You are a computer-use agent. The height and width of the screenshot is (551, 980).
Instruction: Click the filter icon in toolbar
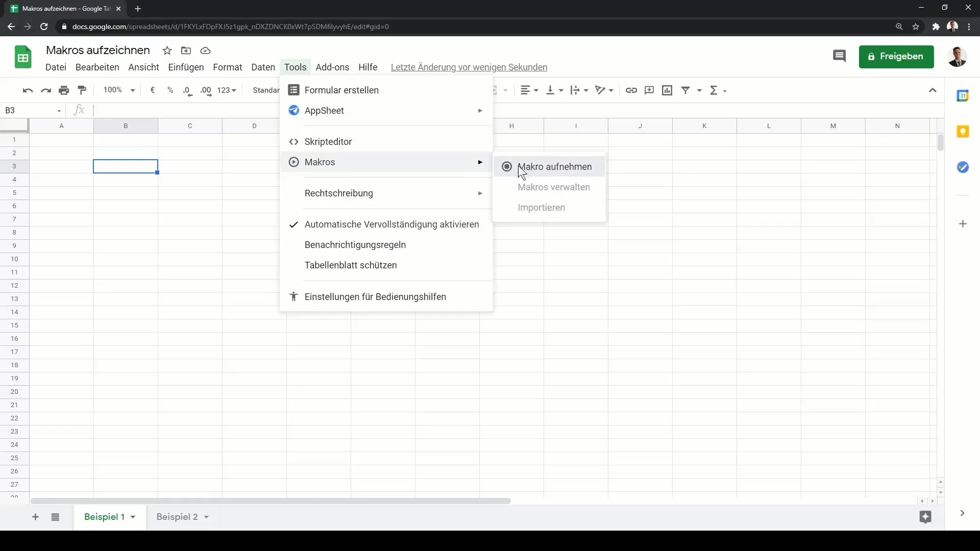click(685, 90)
